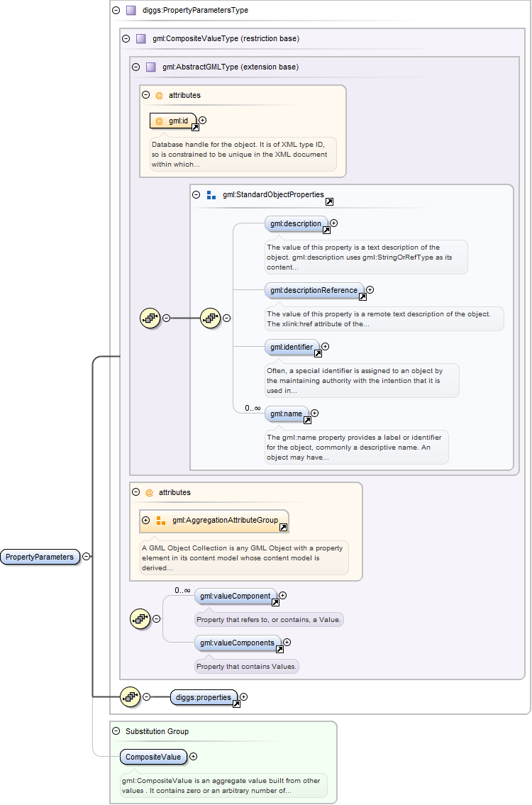Image resolution: width=532 pixels, height=805 pixels.
Task: Click the link arrow on gml:valueComponents
Action: [x=279, y=650]
